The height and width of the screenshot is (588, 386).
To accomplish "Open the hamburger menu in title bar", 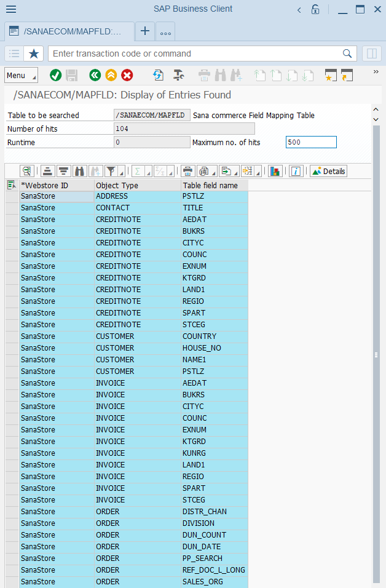I will [11, 9].
